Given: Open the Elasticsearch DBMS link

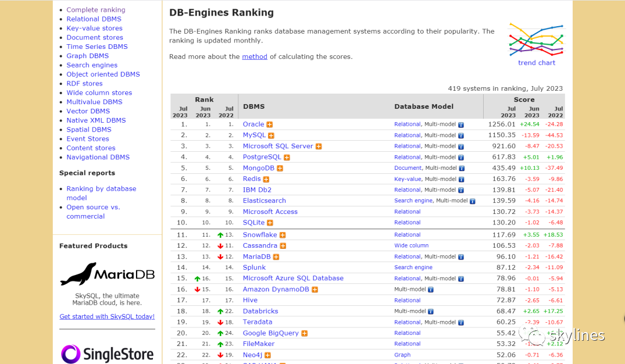Looking at the screenshot, I should pos(265,201).
